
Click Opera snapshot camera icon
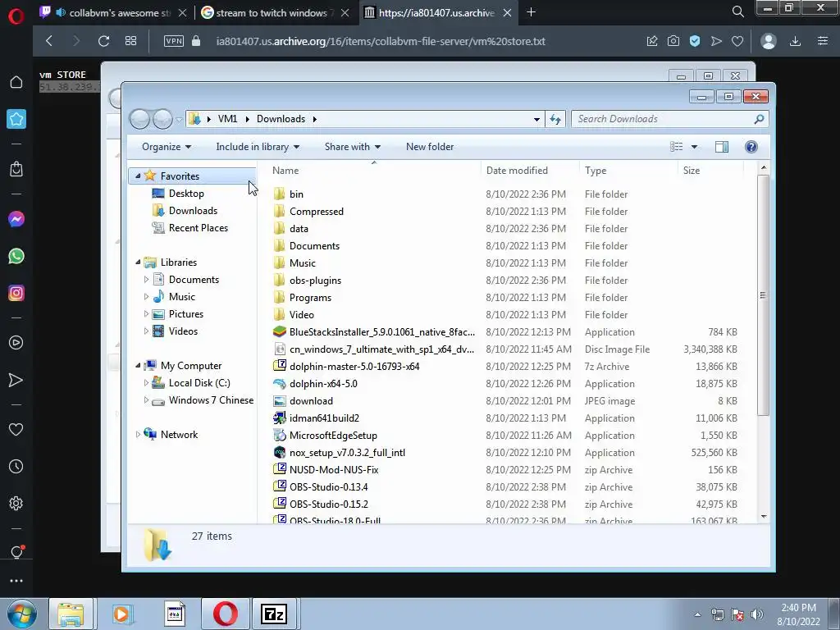click(x=673, y=41)
